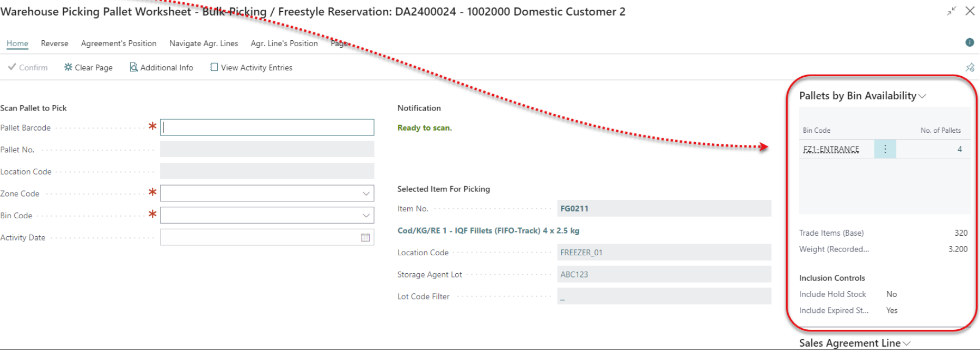Expand the Bin Code dropdown
Screen dimensions: 980x350
pos(366,216)
